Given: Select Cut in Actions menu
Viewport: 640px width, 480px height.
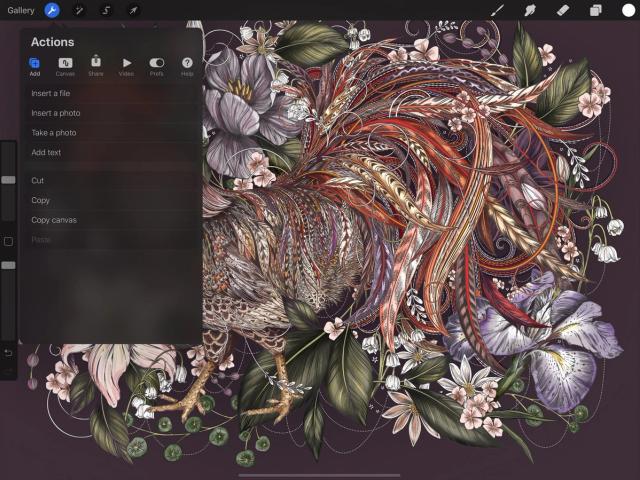Looking at the screenshot, I should point(112,180).
